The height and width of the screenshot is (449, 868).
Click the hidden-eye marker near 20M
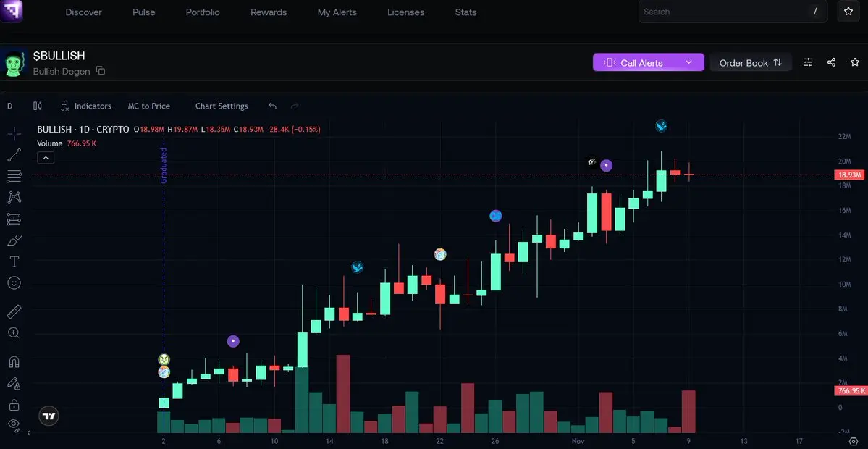[591, 162]
